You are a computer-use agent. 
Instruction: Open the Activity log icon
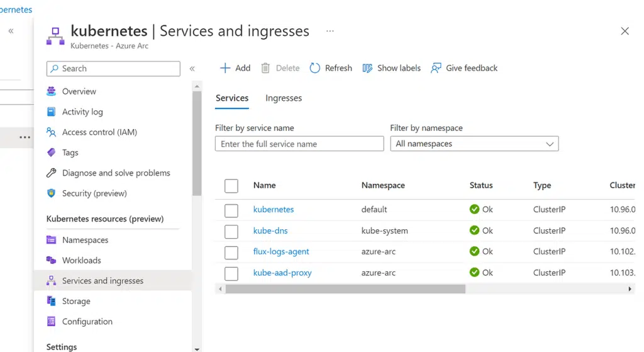pyautogui.click(x=52, y=112)
